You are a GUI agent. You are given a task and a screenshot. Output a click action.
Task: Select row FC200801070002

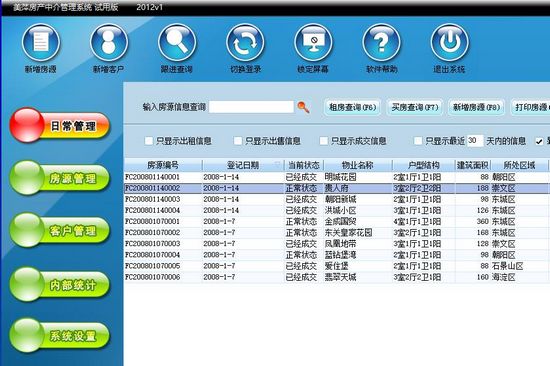click(337, 233)
